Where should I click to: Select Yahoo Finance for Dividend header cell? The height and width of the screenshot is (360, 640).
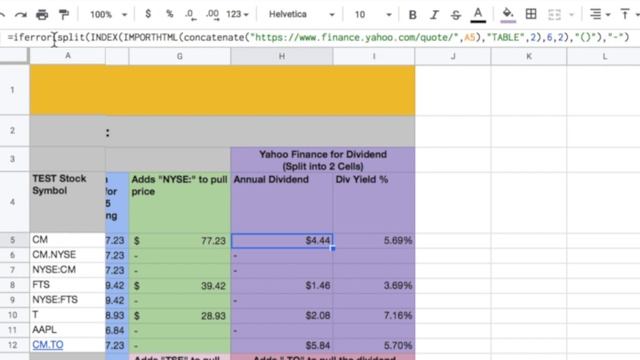(323, 160)
